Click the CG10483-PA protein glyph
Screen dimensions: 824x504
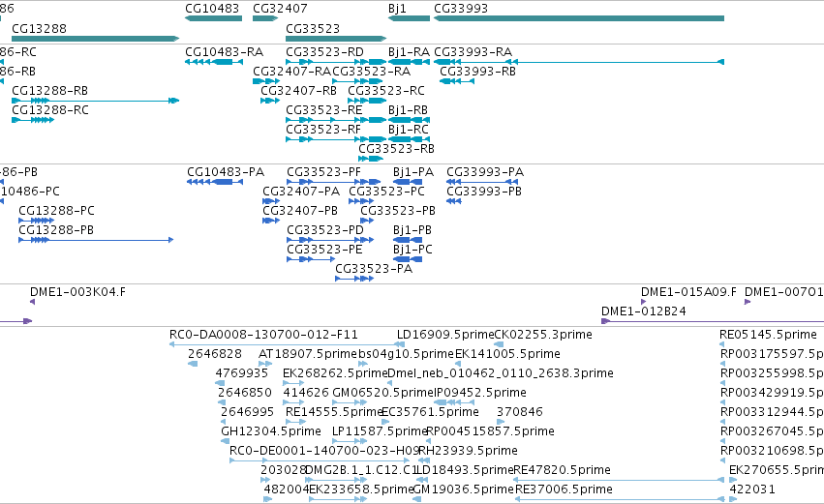(x=215, y=182)
